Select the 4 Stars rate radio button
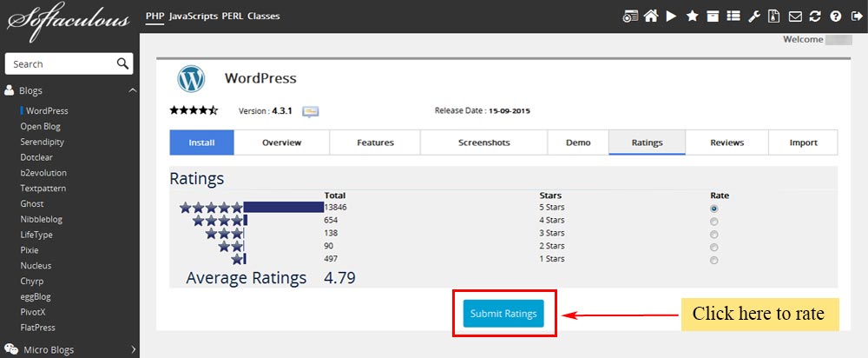868x358 pixels. (x=714, y=222)
